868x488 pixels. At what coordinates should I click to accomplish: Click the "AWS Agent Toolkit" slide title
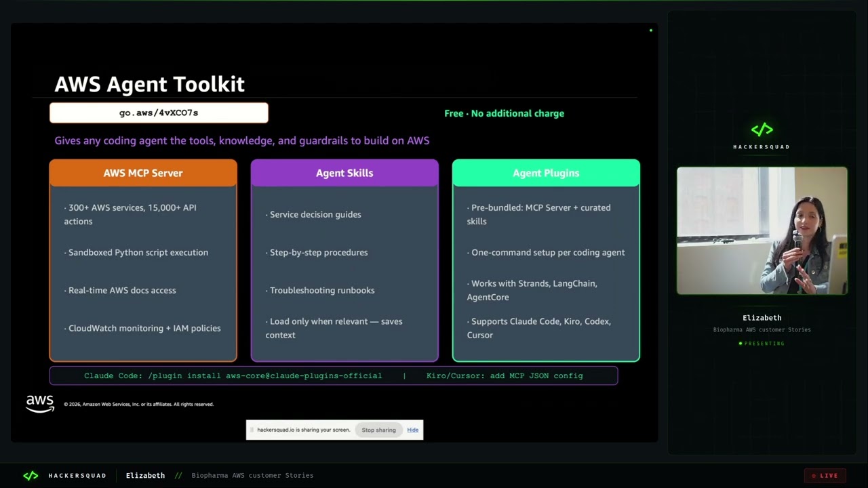pyautogui.click(x=149, y=84)
